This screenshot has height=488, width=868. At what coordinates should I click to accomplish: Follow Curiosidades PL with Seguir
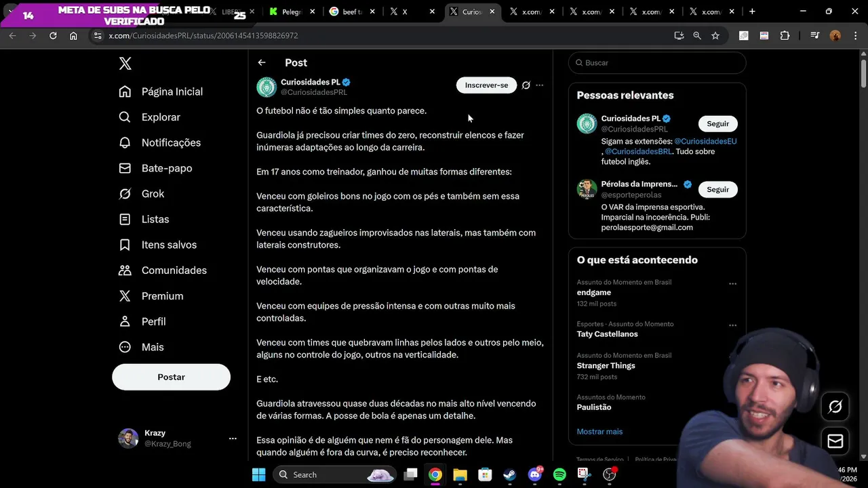[x=717, y=124]
